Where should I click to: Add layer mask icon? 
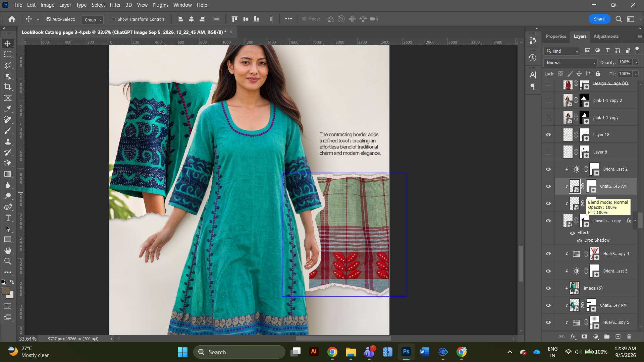coord(584,337)
